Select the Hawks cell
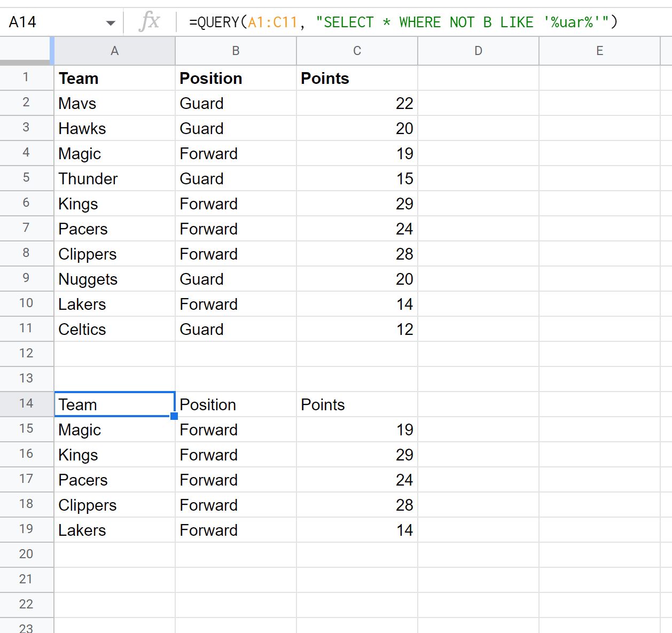 coord(115,128)
